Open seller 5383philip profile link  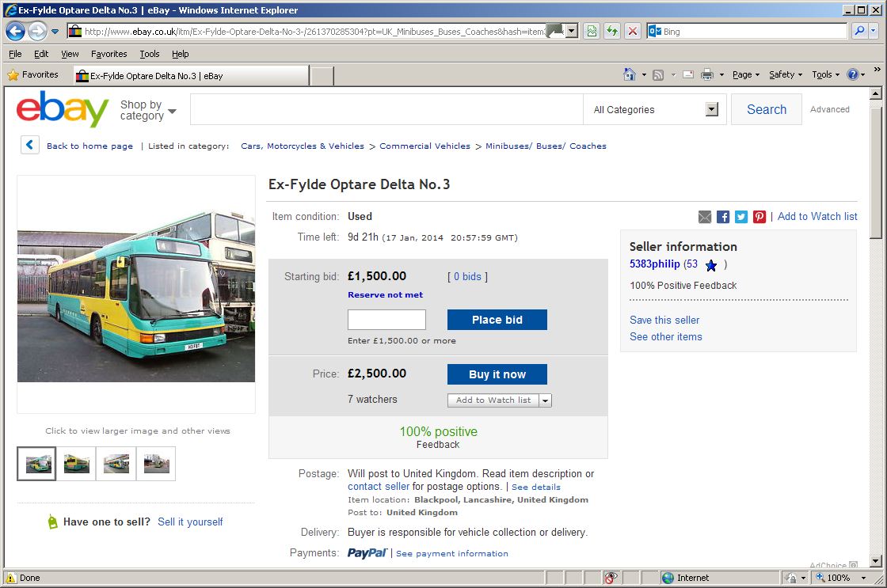(654, 264)
